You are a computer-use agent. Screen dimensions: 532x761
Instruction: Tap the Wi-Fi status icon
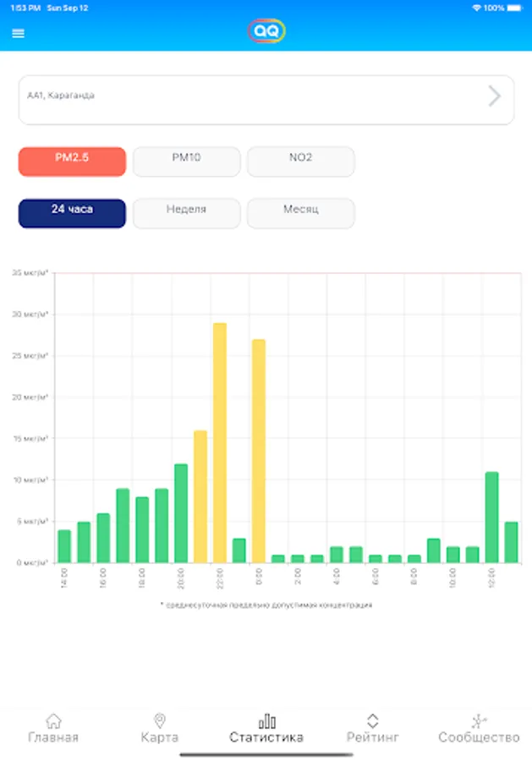477,8
